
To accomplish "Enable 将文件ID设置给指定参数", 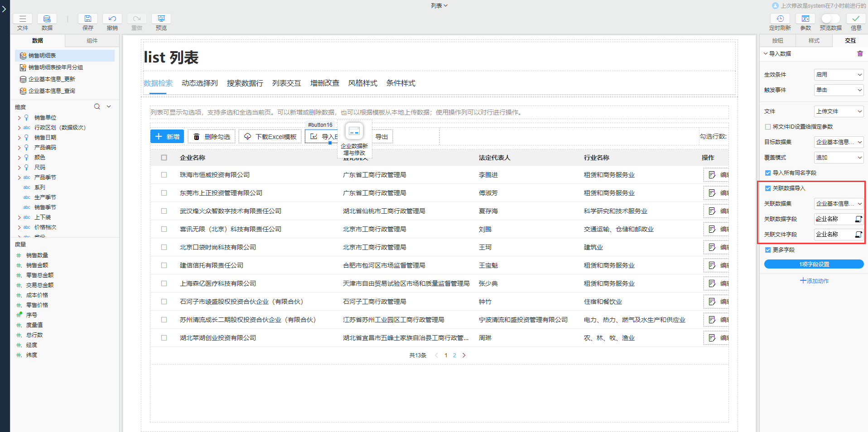I will click(767, 126).
